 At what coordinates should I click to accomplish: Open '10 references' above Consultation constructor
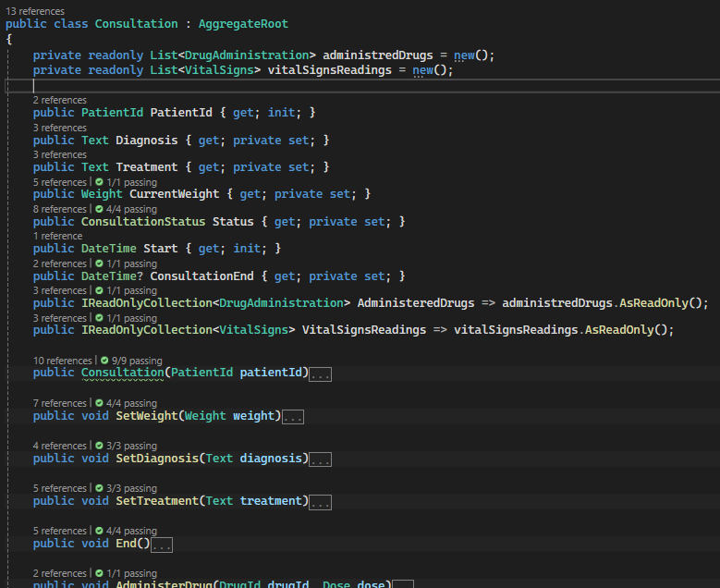tap(63, 361)
